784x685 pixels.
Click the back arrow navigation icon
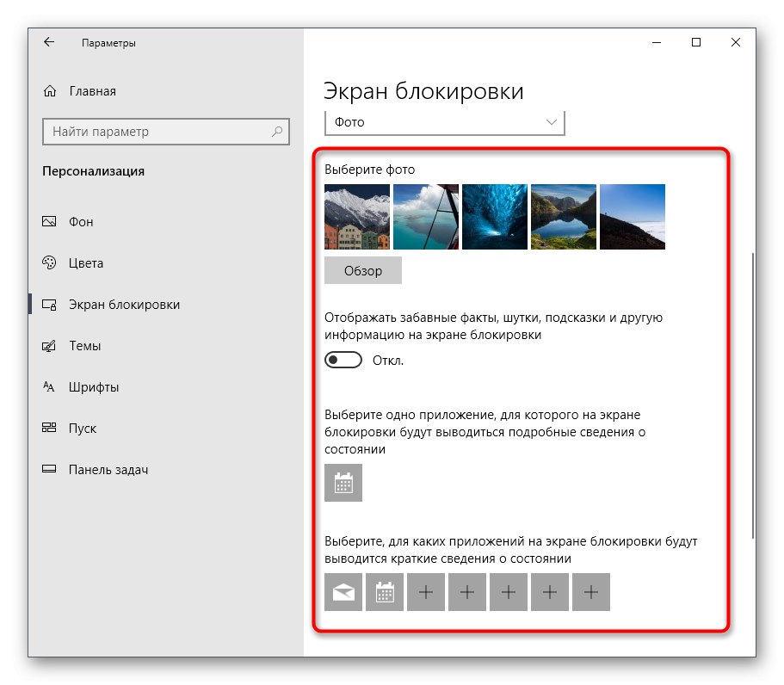[x=48, y=41]
